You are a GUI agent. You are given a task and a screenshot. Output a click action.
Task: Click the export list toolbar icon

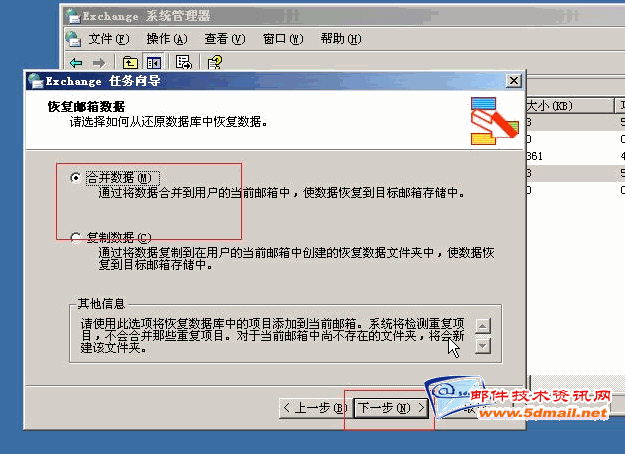click(183, 62)
